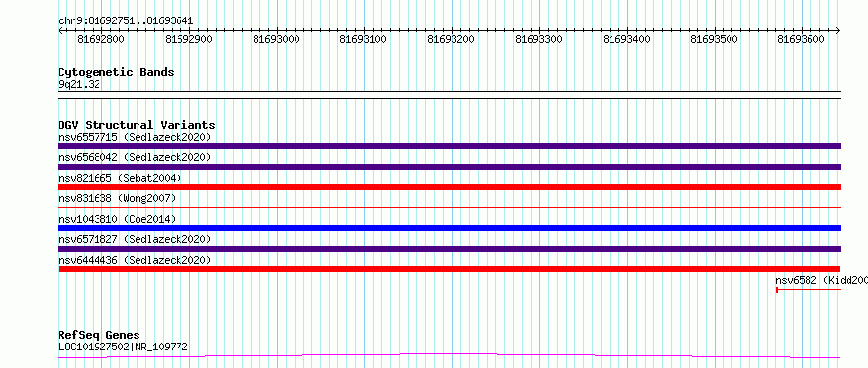This screenshot has height=368, width=868.
Task: Click the 81693300 ruler tick label
Action: tap(538, 39)
